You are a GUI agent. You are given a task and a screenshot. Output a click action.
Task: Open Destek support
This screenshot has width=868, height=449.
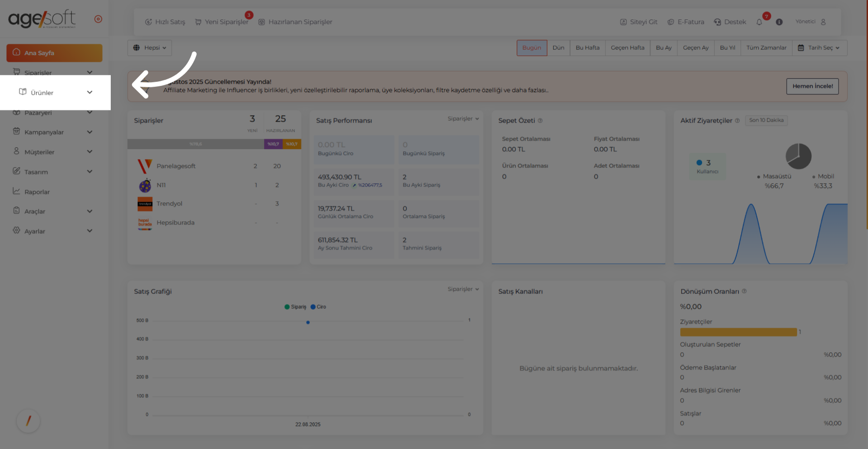(730, 22)
